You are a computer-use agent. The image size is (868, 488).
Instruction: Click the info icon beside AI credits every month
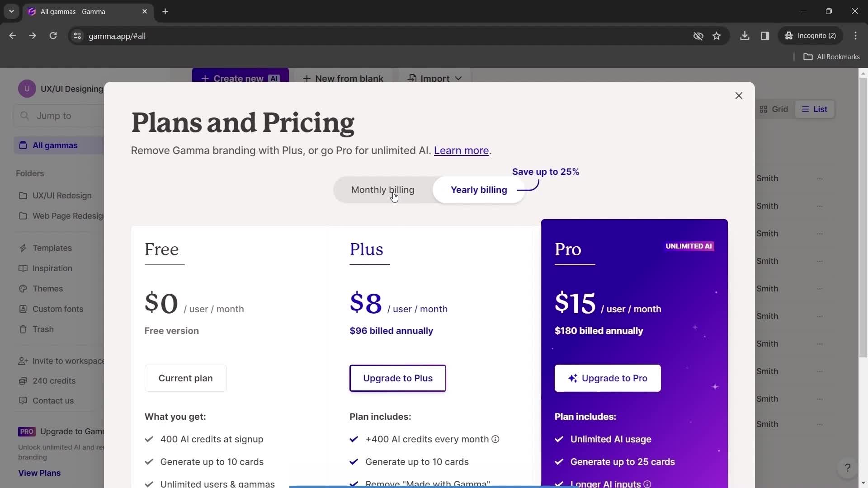495,439
